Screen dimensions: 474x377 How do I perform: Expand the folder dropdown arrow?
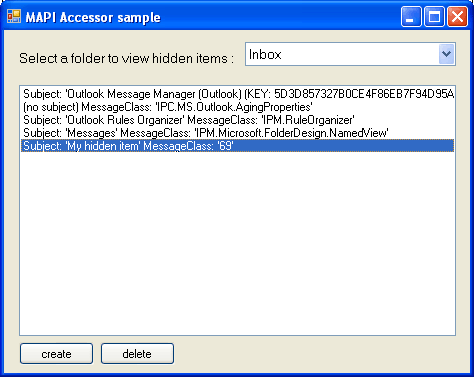[x=446, y=54]
